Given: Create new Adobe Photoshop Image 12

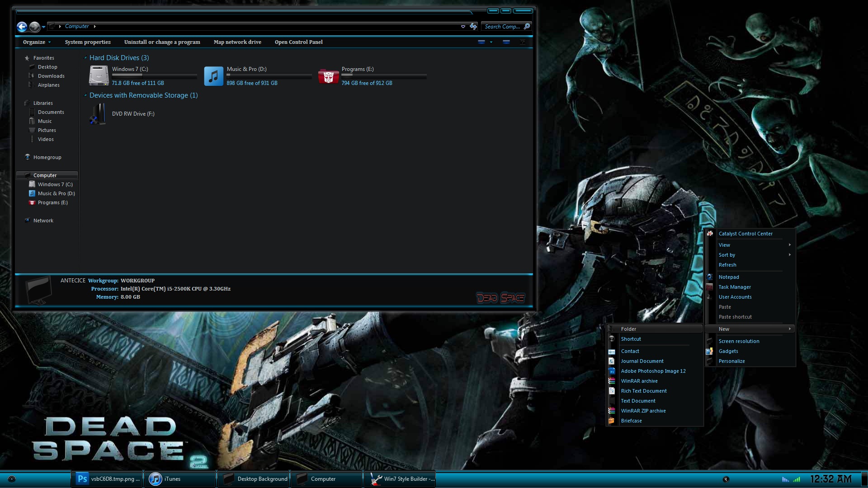Looking at the screenshot, I should pos(655,371).
